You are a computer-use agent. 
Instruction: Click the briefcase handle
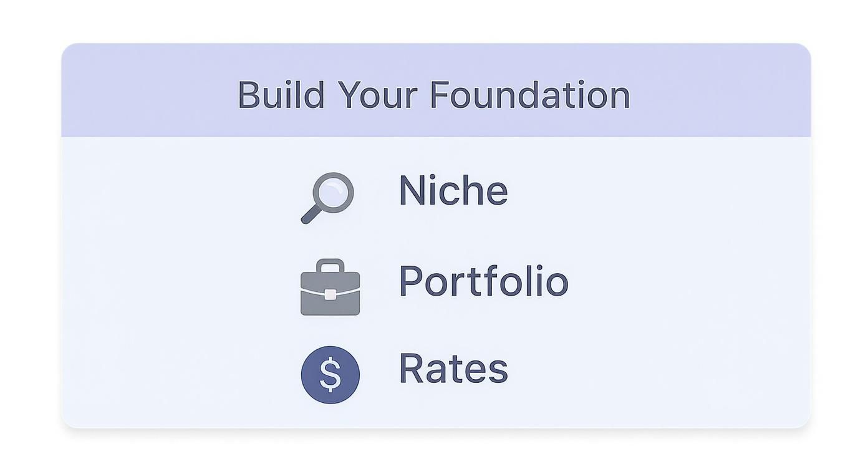pyautogui.click(x=330, y=264)
